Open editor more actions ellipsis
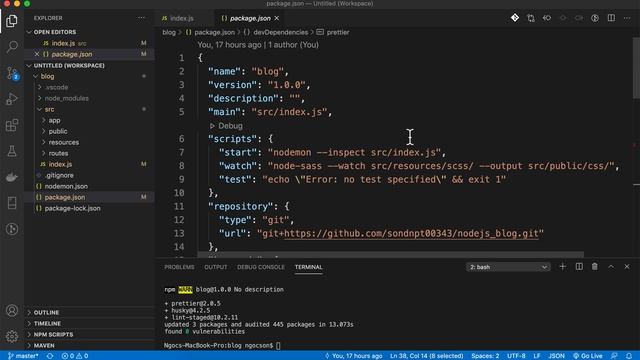This screenshot has height=360, width=640. click(x=627, y=18)
